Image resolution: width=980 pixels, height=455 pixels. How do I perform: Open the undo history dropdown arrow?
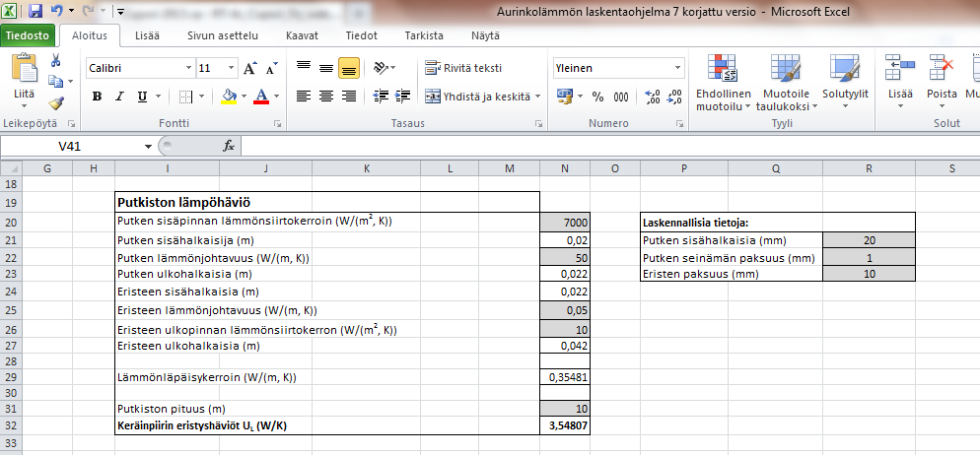[71, 11]
